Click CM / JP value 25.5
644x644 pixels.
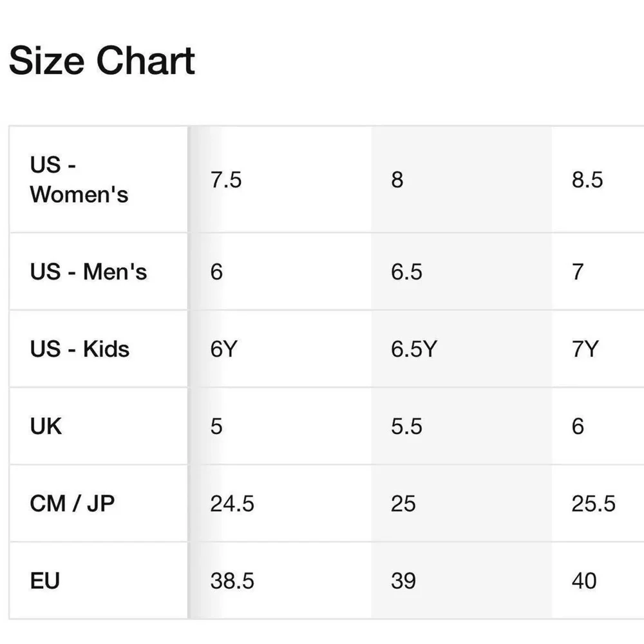[x=593, y=504]
